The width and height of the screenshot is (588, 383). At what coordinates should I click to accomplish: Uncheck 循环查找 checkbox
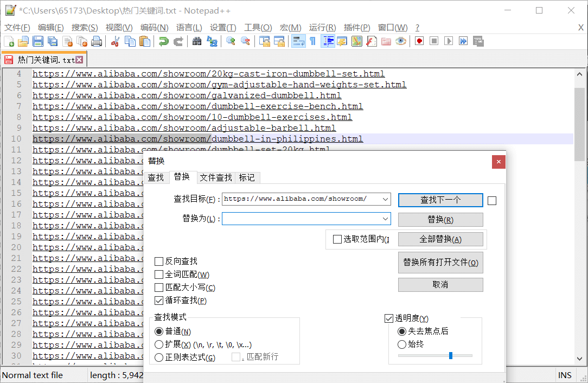click(158, 301)
